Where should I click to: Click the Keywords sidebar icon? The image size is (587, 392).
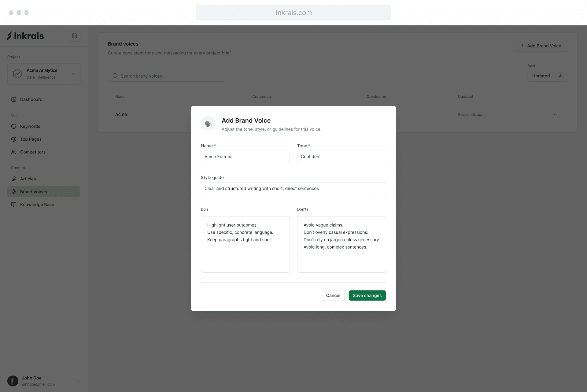(x=14, y=126)
